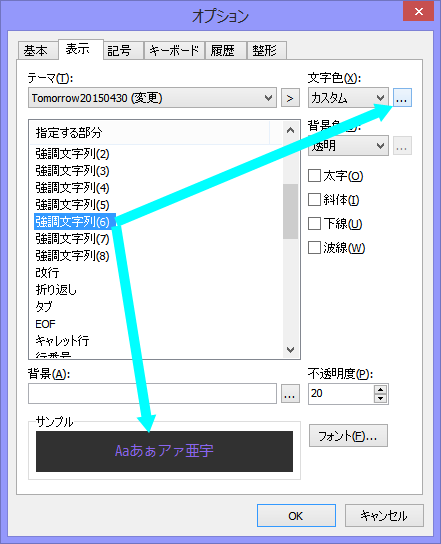Increase 不透明度 with the up spinner

pos(381,390)
